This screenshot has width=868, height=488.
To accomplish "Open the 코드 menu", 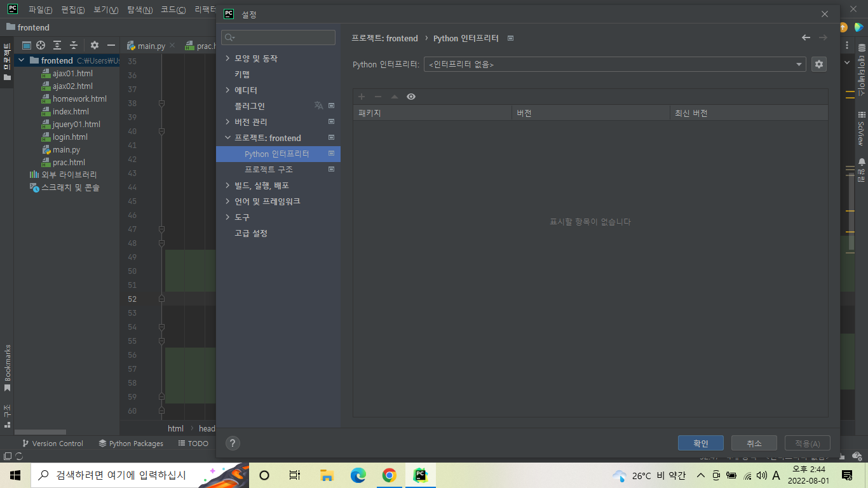I will coord(173,10).
